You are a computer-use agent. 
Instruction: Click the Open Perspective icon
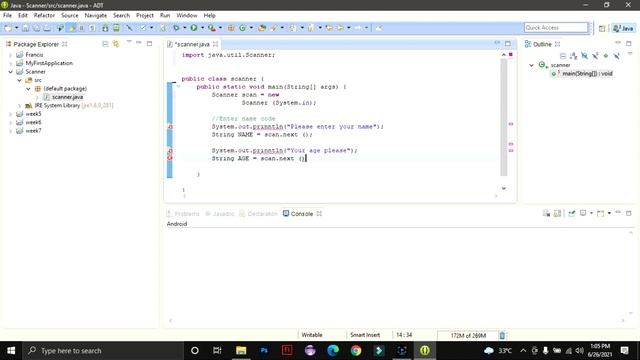click(602, 28)
